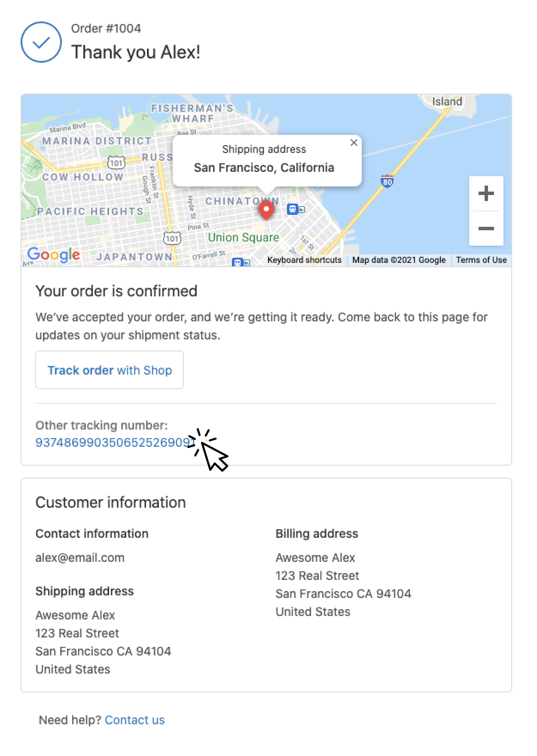Open the Google logo on the map

[x=53, y=255]
